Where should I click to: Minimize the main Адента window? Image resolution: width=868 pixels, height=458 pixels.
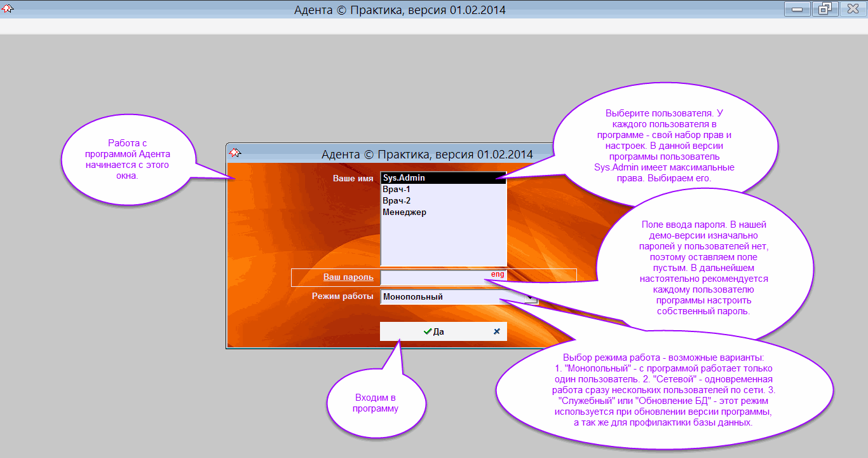pos(796,10)
